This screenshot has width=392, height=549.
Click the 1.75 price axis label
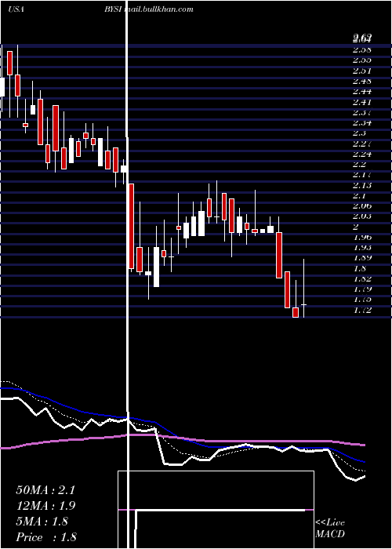(362, 300)
